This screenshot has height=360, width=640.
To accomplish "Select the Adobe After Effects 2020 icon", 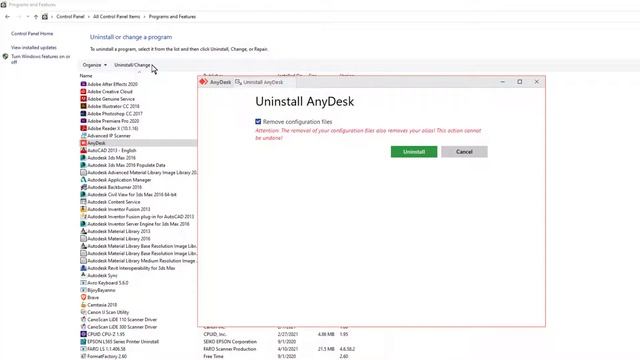I will pos(83,84).
